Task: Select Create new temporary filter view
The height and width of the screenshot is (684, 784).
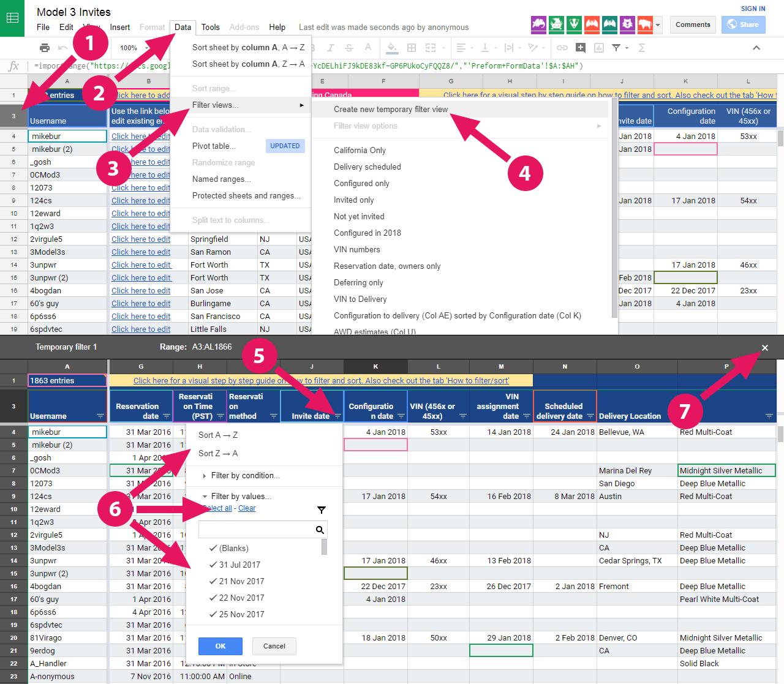Action: click(x=462, y=110)
